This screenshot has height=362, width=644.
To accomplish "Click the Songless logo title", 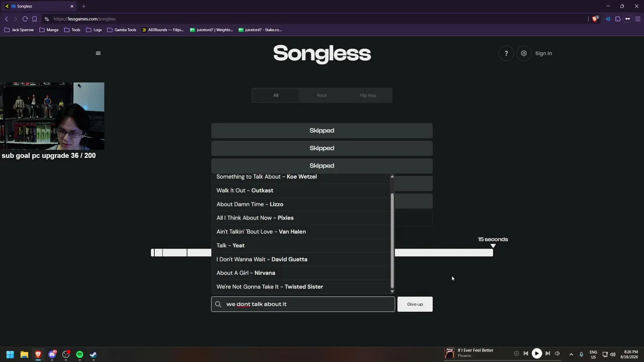I will click(322, 53).
